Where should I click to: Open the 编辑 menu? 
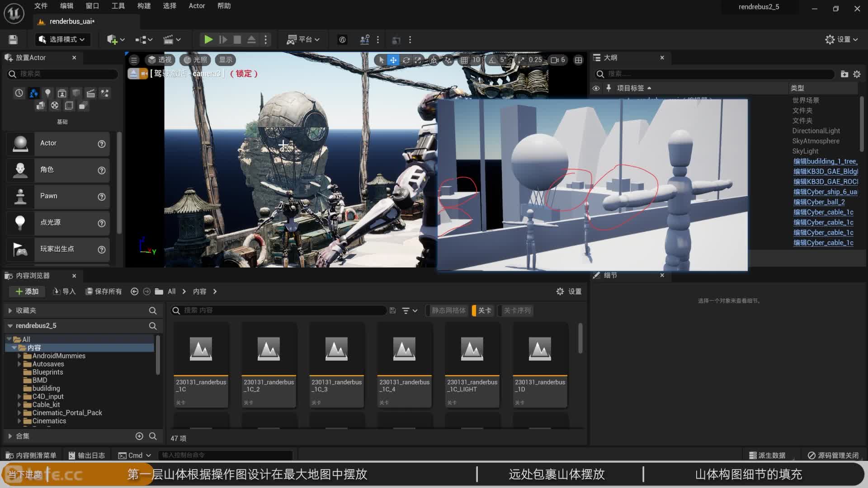point(66,6)
